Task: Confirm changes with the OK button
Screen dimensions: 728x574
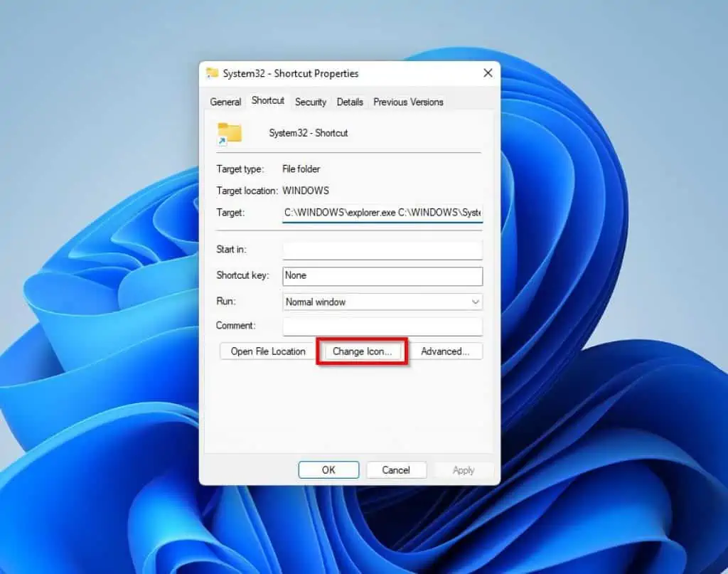Action: tap(328, 470)
